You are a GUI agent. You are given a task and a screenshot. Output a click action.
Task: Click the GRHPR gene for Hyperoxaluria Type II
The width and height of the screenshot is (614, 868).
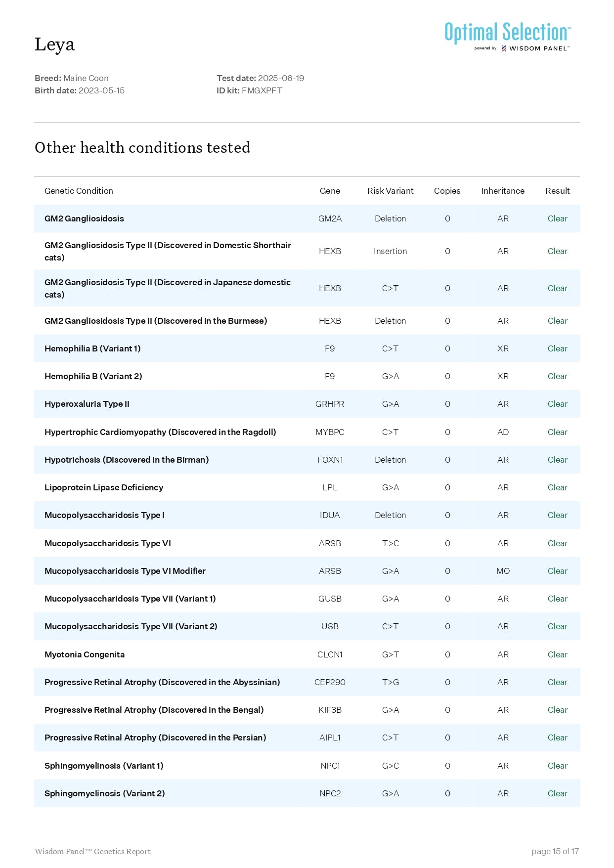tap(330, 404)
